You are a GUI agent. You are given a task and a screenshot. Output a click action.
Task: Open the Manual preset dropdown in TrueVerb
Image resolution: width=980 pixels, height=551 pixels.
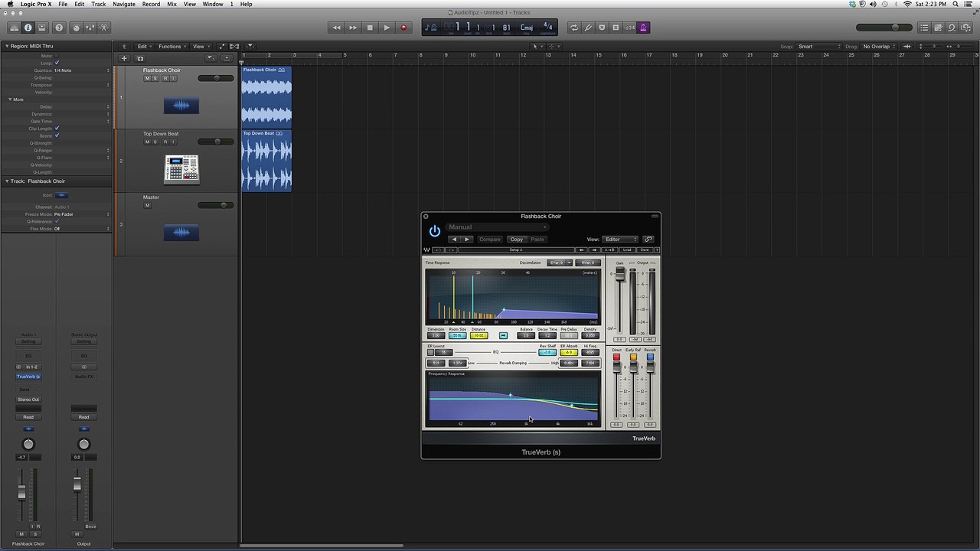(497, 227)
